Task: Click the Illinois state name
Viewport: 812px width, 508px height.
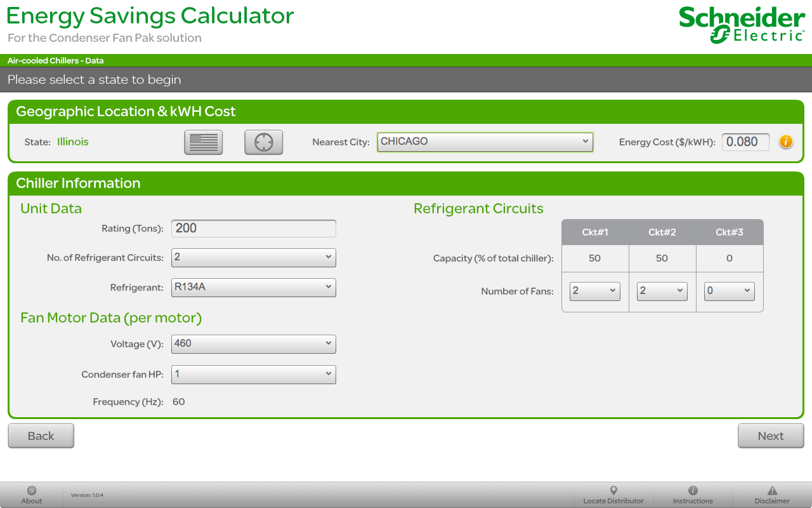Action: (x=73, y=142)
